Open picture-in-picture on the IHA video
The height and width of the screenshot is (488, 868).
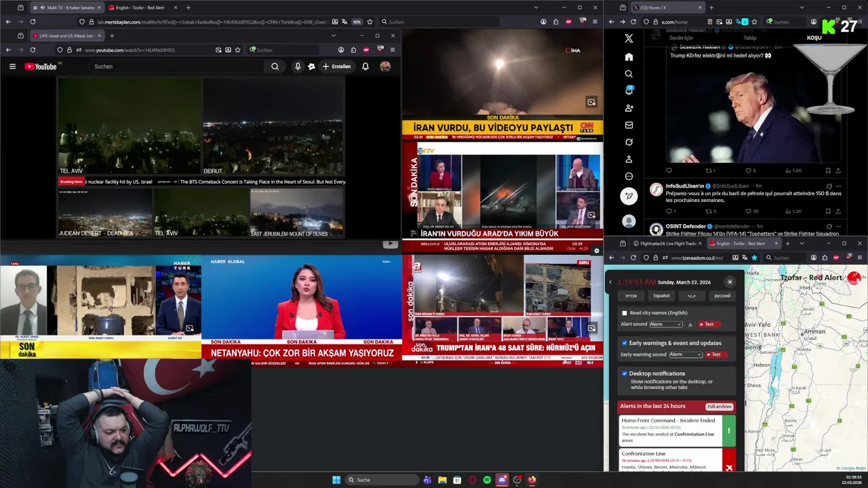[591, 102]
